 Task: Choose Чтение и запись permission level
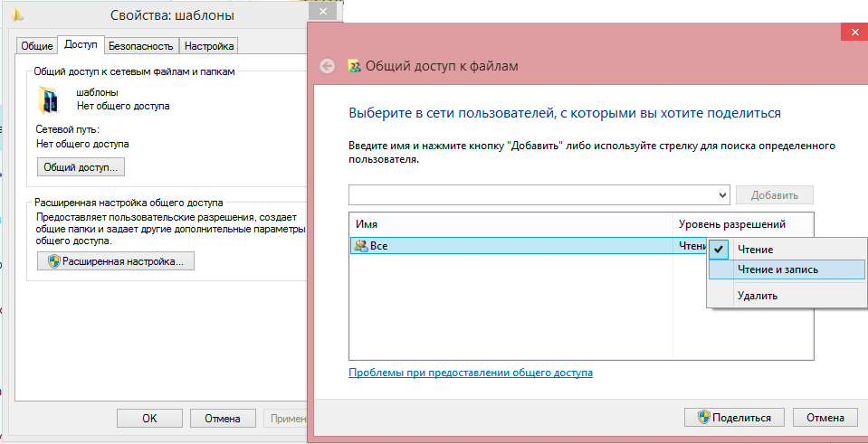point(777,269)
